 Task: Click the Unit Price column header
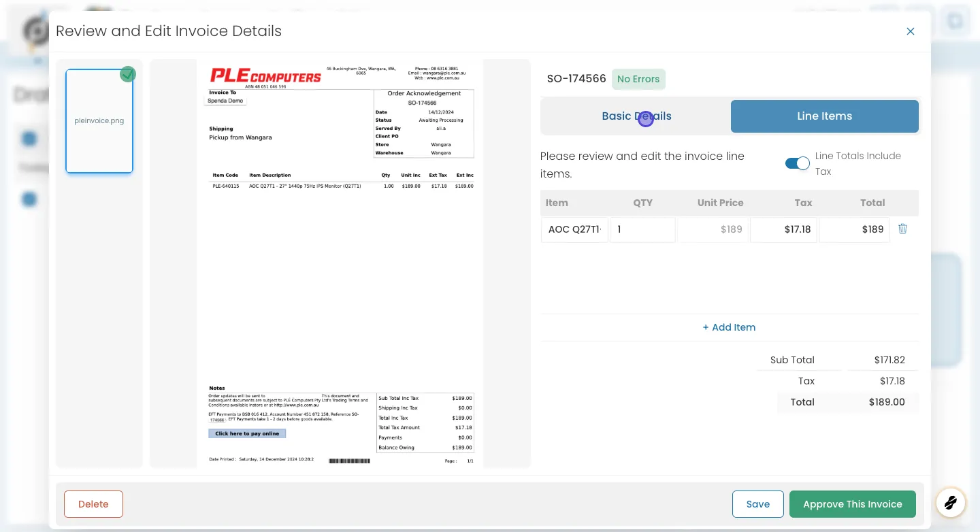tap(720, 203)
